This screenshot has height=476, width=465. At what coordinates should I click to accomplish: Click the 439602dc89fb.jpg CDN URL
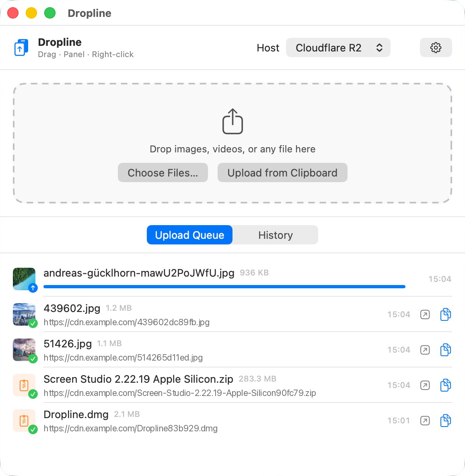pos(127,322)
